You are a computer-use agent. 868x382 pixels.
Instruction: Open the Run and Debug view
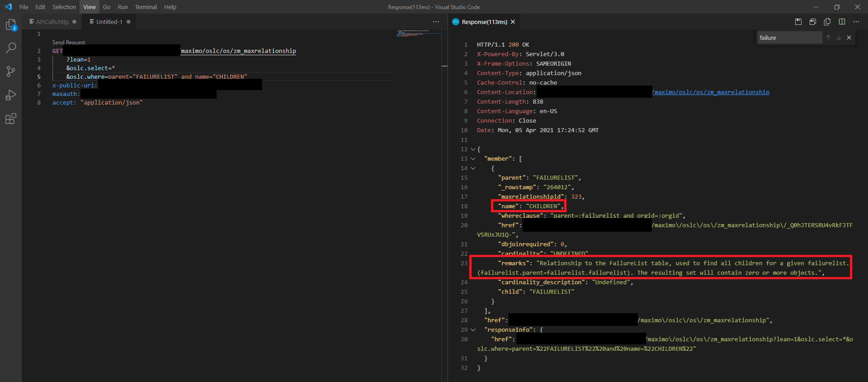[x=11, y=95]
